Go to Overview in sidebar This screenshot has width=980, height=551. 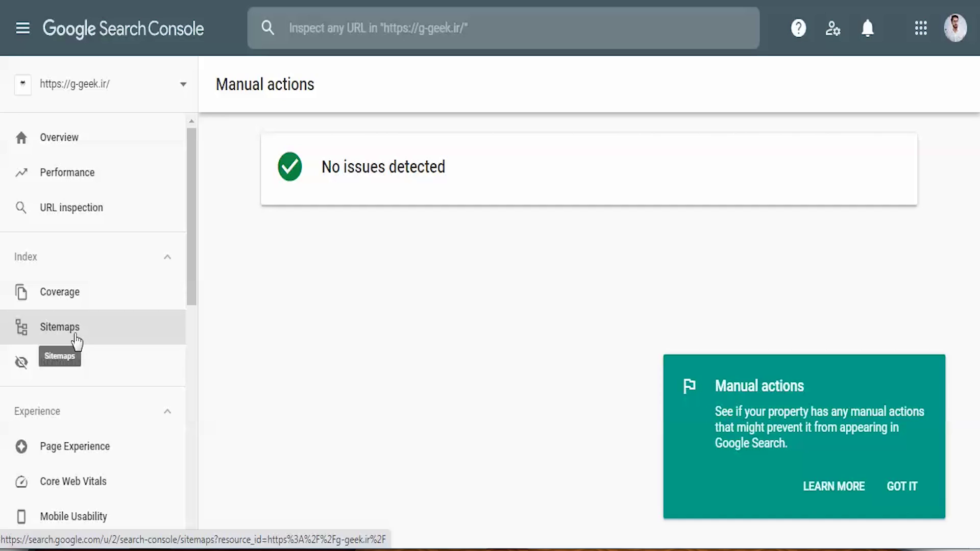(x=59, y=137)
